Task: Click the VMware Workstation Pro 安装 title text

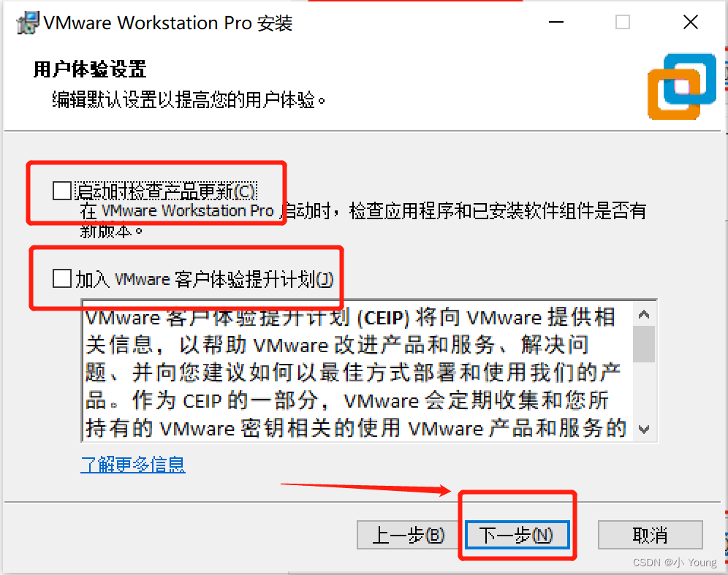Action: (x=168, y=23)
